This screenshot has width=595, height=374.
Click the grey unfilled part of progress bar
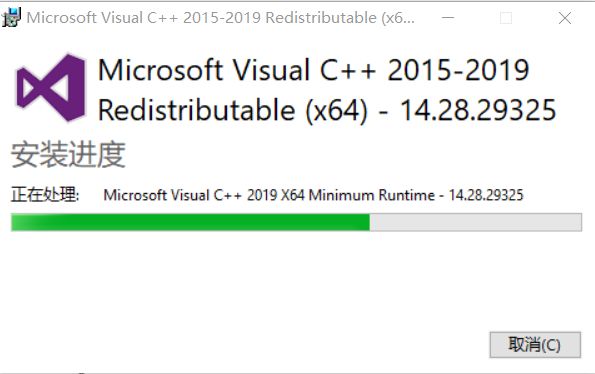pyautogui.click(x=476, y=222)
